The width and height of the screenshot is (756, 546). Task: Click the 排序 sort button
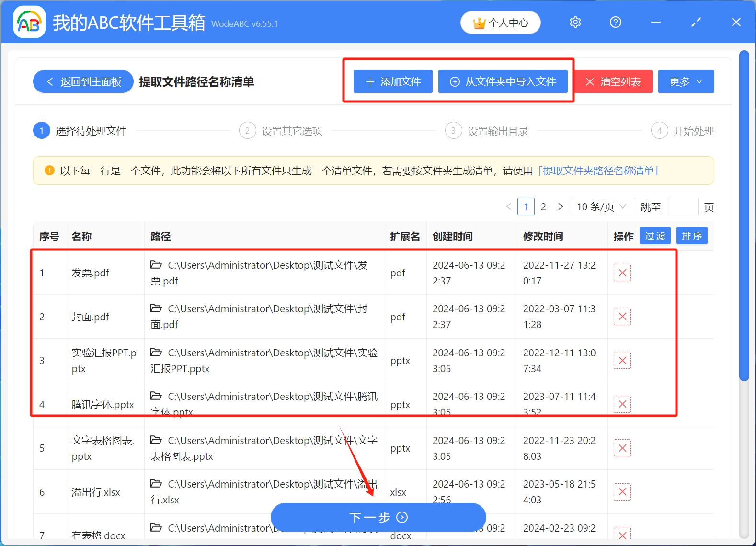tap(692, 236)
